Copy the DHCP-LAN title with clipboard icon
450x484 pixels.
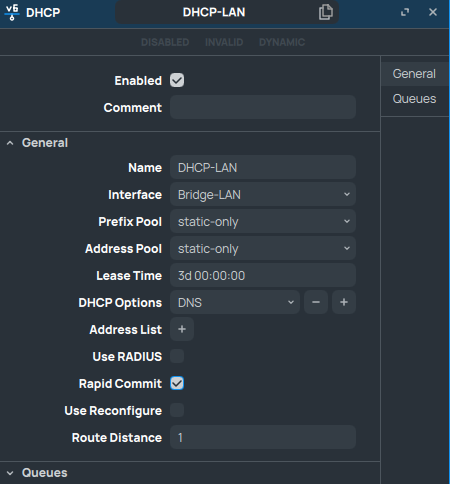325,12
